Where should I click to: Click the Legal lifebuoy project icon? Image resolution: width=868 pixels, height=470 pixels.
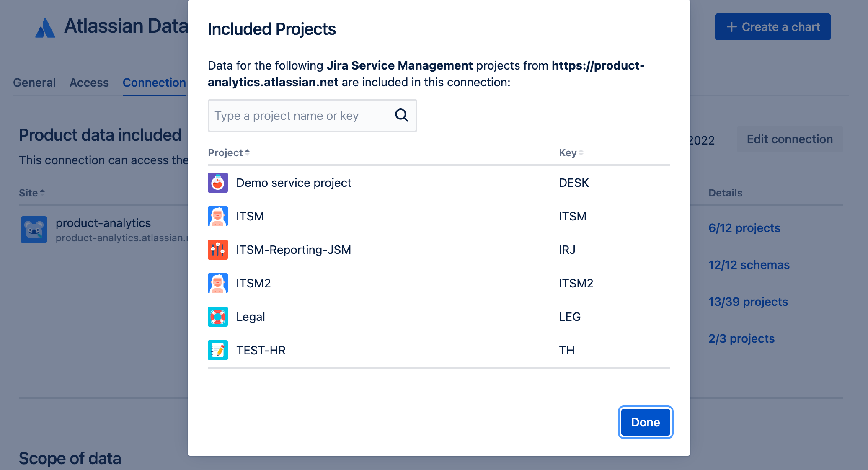[x=218, y=317]
